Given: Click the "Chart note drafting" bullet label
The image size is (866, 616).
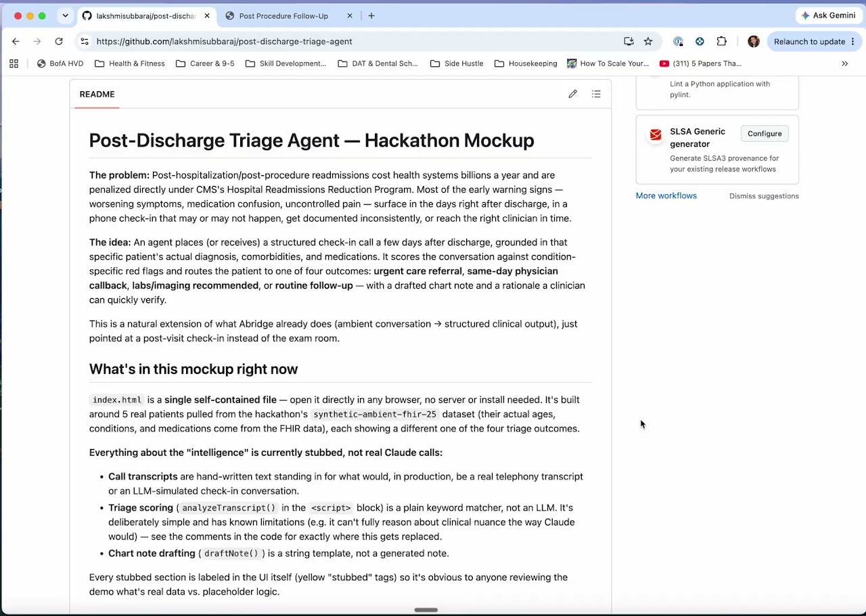Looking at the screenshot, I should (152, 553).
